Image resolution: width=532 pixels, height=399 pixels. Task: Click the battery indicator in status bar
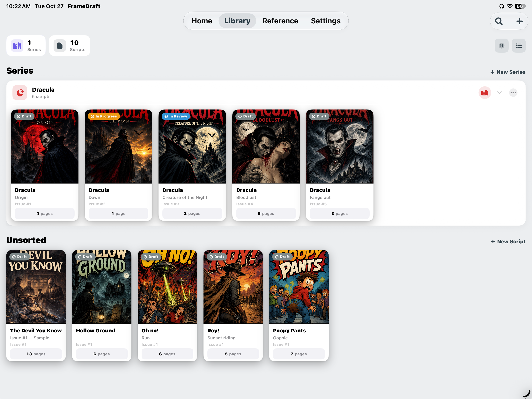(520, 6)
